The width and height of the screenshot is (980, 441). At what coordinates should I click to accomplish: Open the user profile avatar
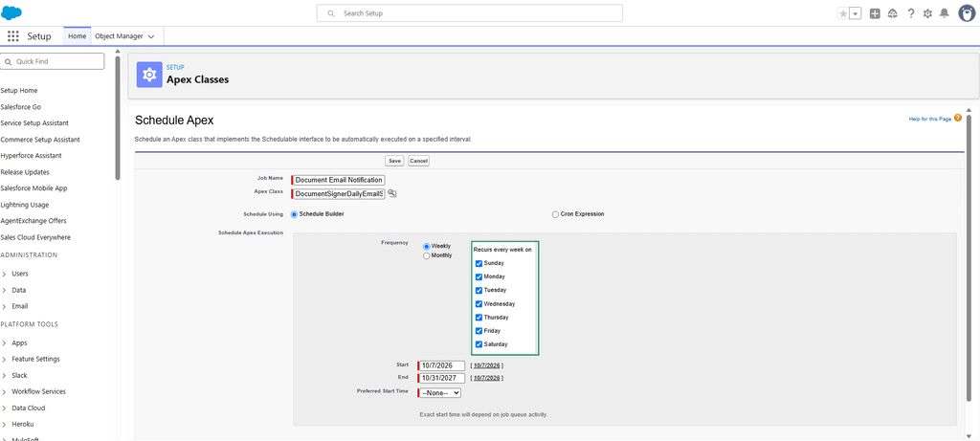(x=967, y=13)
